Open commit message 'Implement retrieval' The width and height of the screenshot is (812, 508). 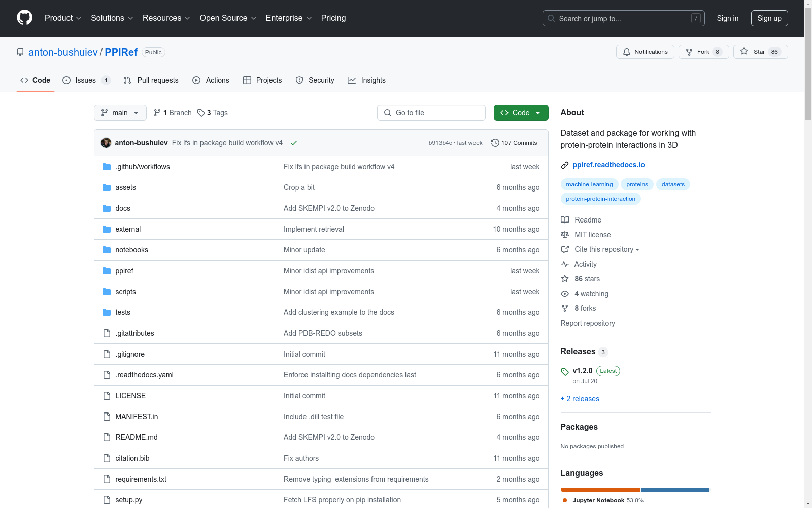[314, 229]
